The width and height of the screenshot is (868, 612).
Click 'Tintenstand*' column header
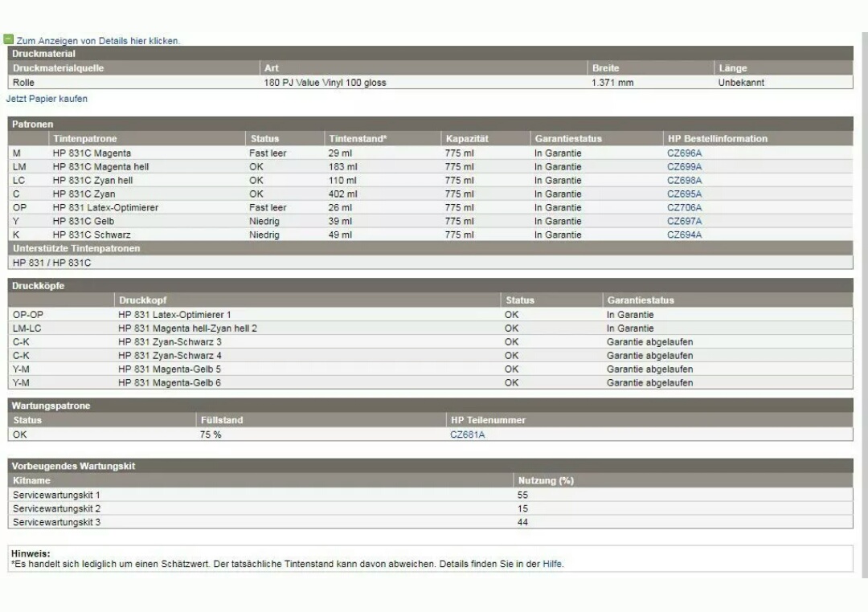(358, 139)
